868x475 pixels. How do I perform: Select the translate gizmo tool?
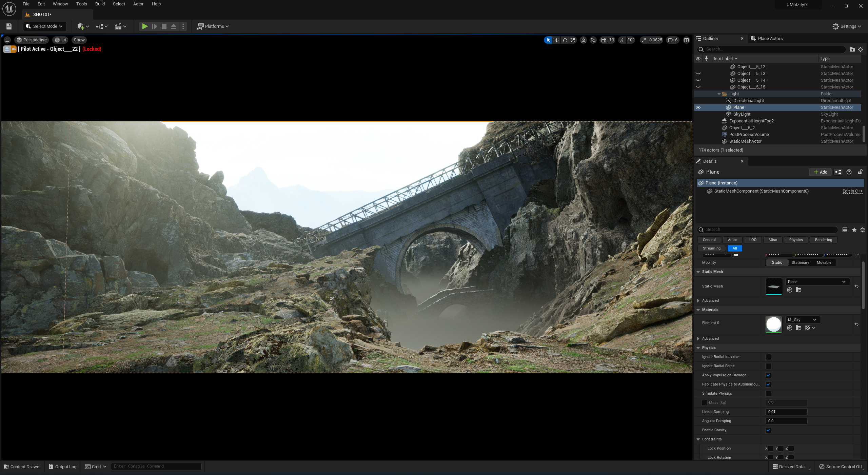click(x=556, y=40)
